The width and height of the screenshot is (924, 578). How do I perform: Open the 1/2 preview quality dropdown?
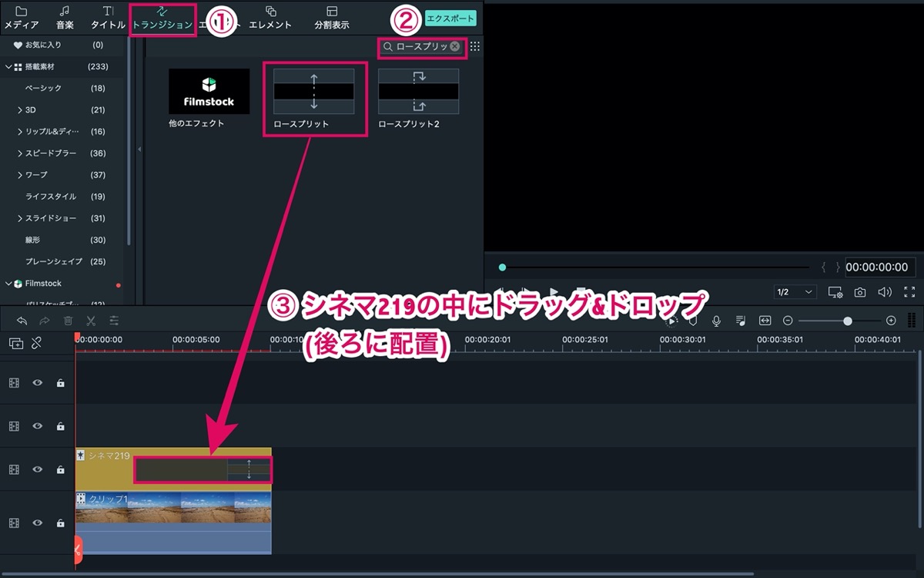[x=795, y=292]
